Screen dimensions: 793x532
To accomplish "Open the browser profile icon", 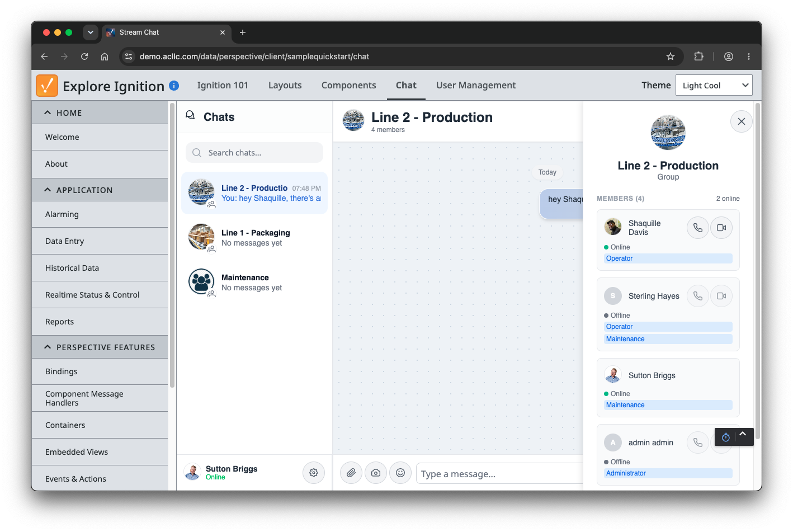I will [x=729, y=57].
